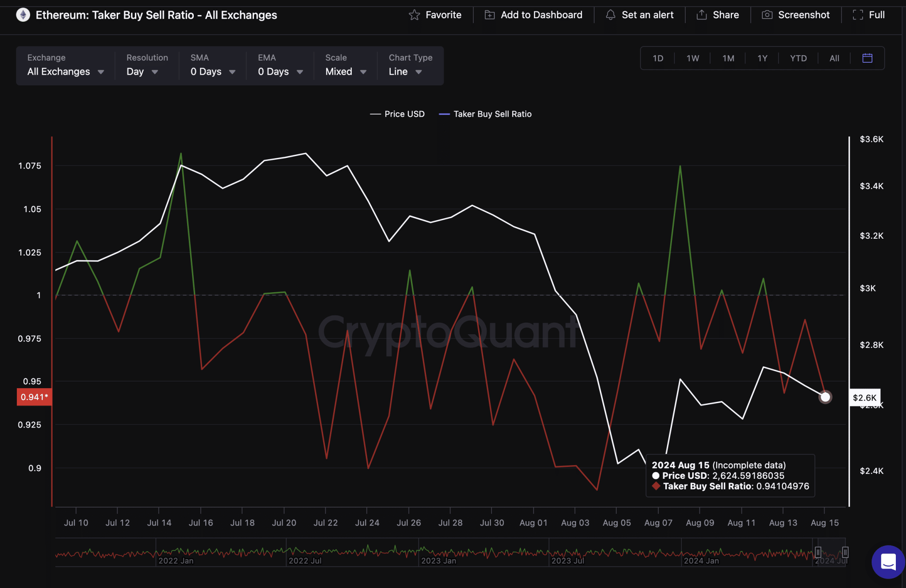This screenshot has width=906, height=588.
Task: Click the Favorite star icon
Action: click(x=414, y=15)
